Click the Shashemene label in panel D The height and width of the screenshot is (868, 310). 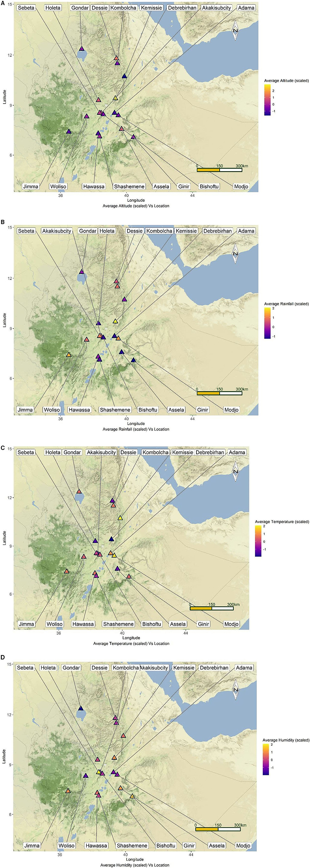click(x=132, y=845)
